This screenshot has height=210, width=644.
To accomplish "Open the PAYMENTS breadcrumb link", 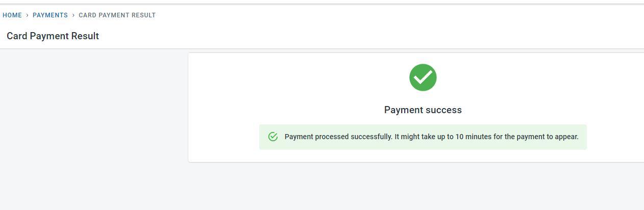I will point(50,15).
